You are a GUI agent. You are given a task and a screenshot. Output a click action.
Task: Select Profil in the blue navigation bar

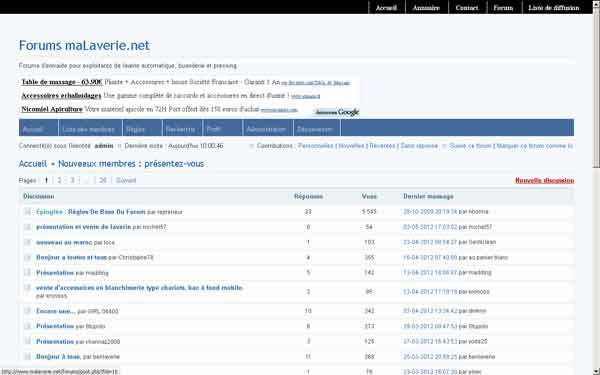[x=214, y=129]
